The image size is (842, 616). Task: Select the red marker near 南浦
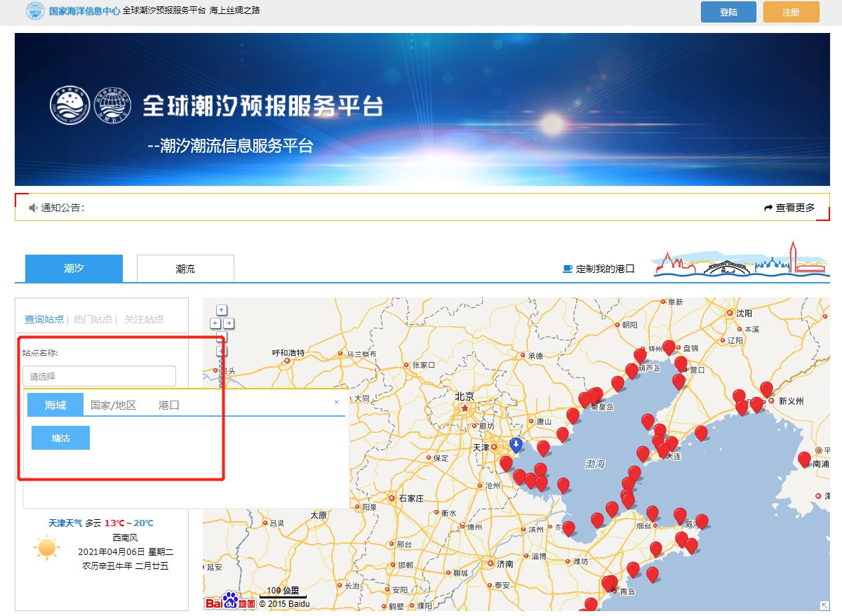click(804, 460)
